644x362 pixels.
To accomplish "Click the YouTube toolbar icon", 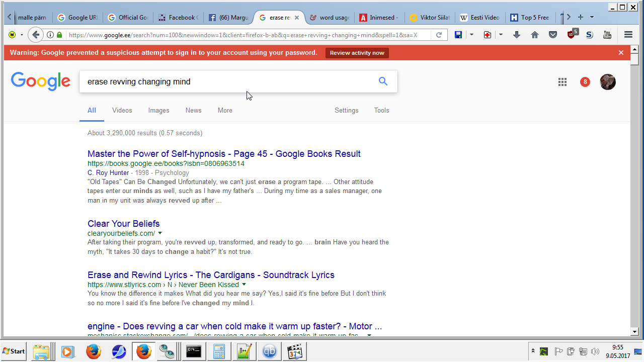I will [607, 35].
